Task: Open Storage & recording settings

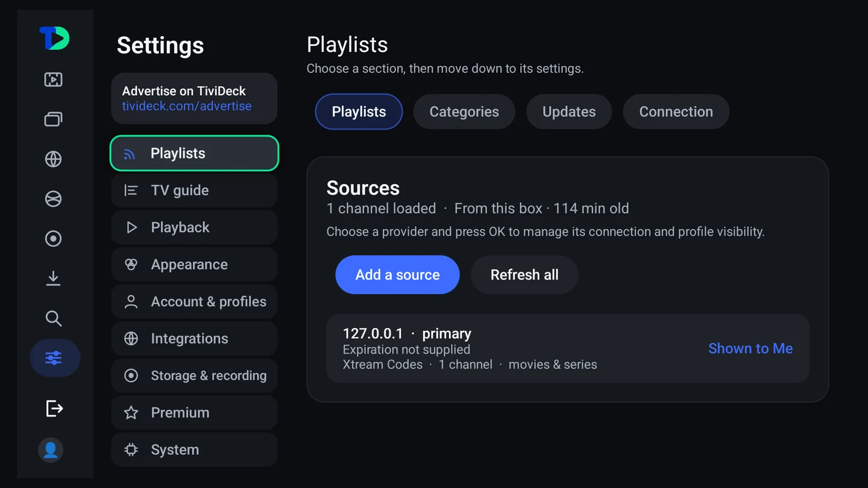Action: point(194,376)
